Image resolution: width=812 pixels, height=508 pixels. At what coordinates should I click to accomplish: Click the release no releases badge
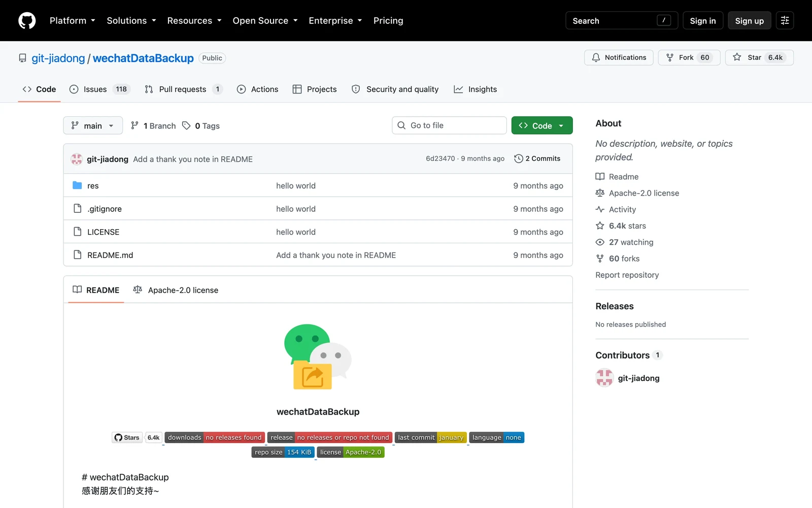coord(330,437)
